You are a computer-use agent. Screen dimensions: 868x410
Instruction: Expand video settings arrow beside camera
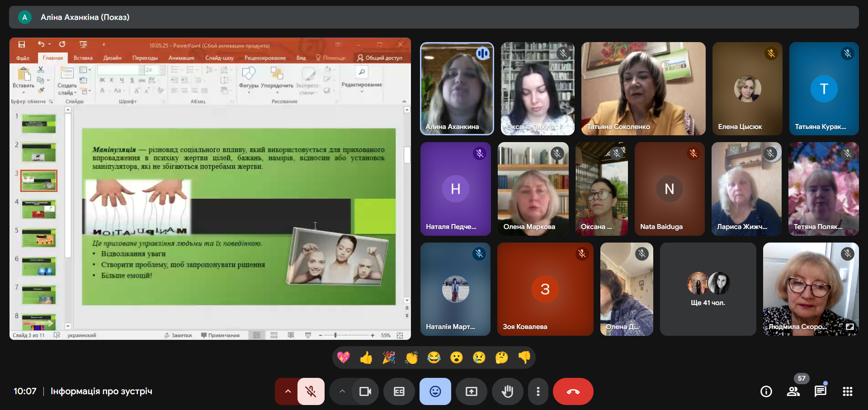342,391
